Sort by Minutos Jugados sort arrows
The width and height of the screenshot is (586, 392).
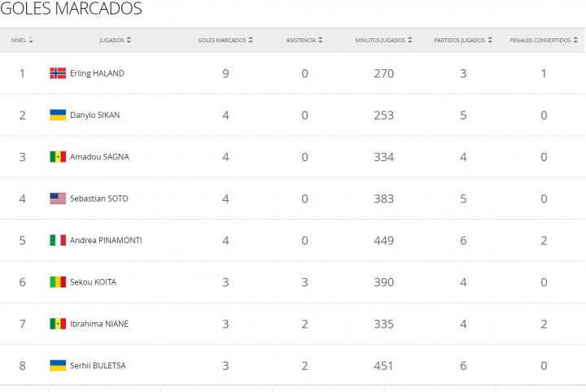click(410, 40)
